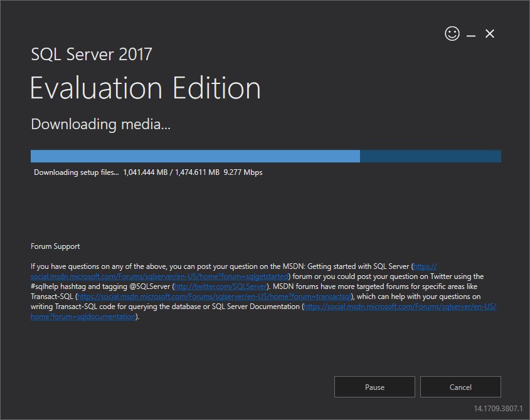Click the version number 14.1709.3807.1
This screenshot has width=530, height=420.
point(498,409)
